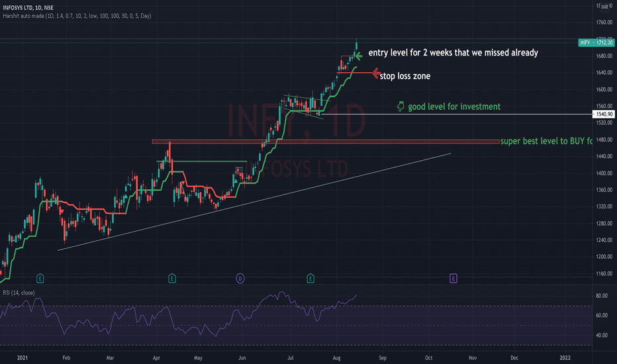
Task: Click the 80.00 RSI scale value
Action: (x=602, y=296)
